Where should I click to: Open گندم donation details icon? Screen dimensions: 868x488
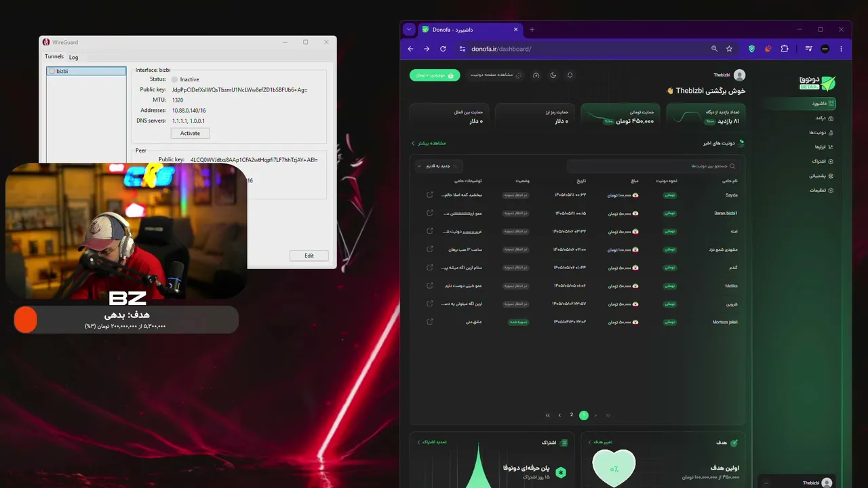click(x=430, y=267)
